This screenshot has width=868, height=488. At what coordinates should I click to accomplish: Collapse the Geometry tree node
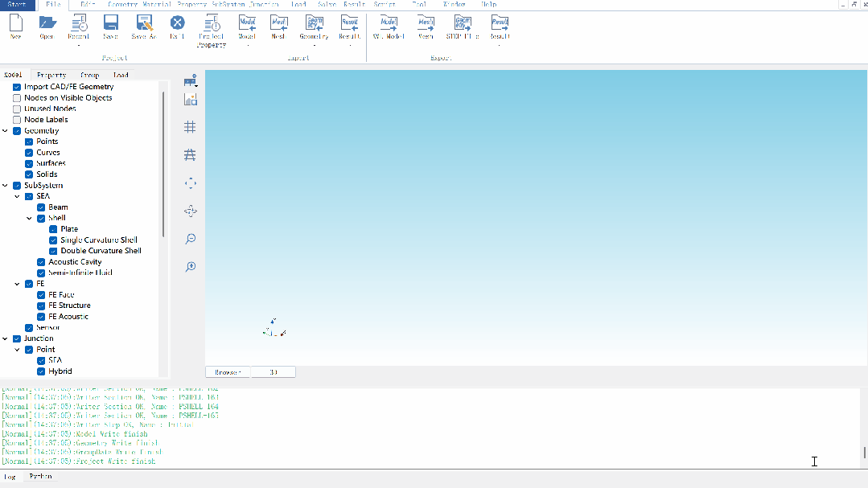click(x=5, y=130)
